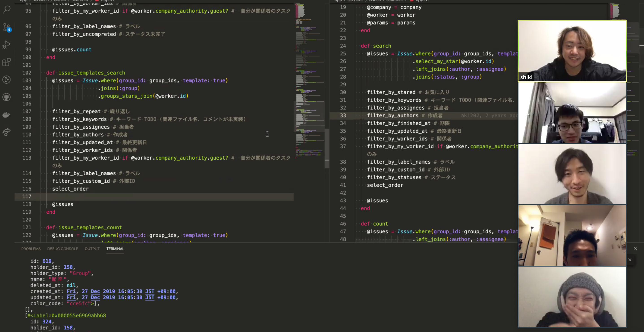Click 'def issue_templates_search' on line 102
Image resolution: width=644 pixels, height=332 pixels.
(85, 73)
